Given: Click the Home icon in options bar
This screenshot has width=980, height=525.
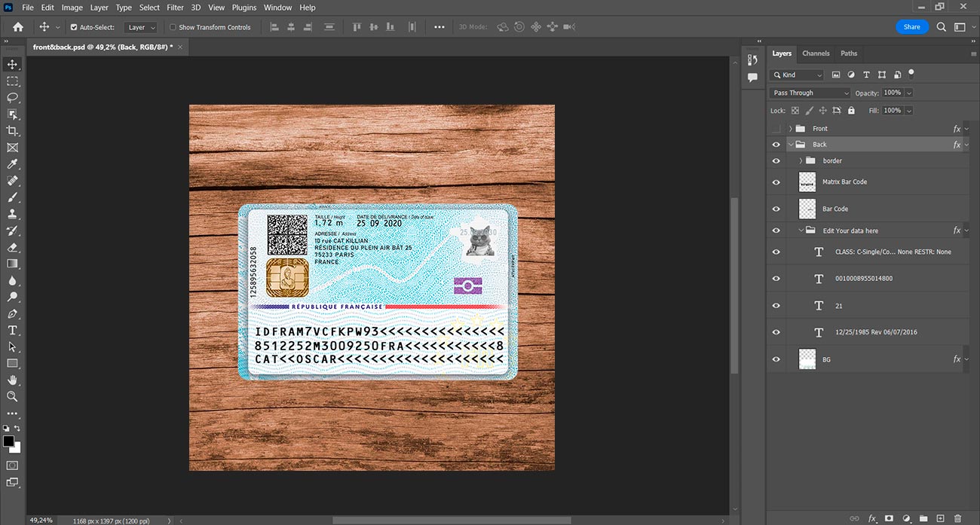Looking at the screenshot, I should pyautogui.click(x=18, y=27).
